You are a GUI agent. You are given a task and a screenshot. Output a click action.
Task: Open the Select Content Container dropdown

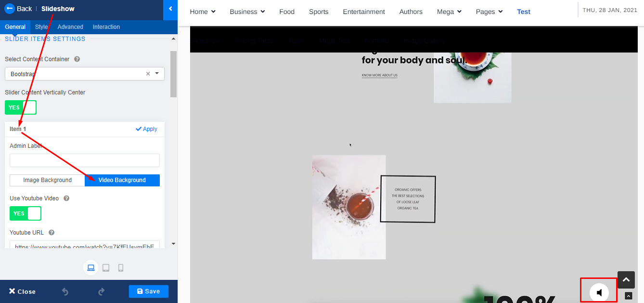coord(85,74)
